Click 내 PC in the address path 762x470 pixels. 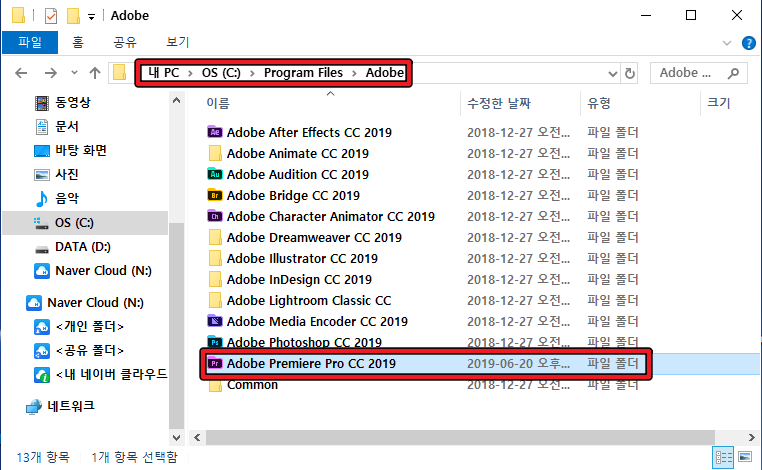click(x=164, y=73)
